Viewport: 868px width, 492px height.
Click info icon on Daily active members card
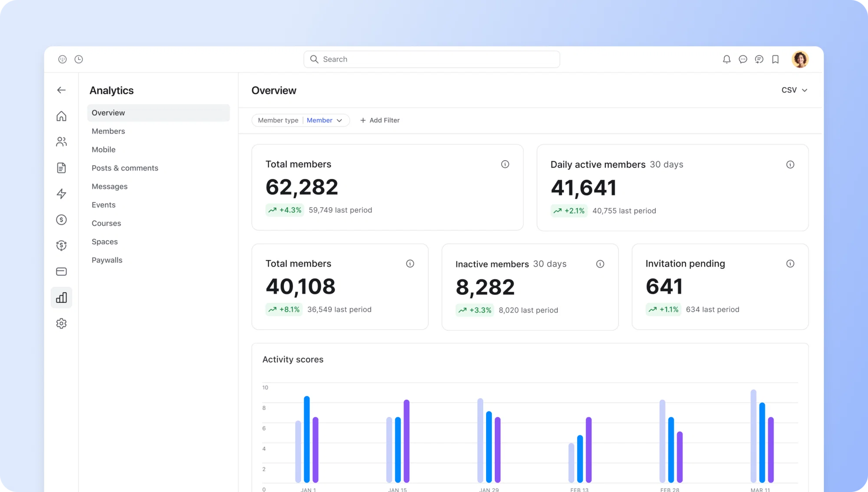pos(790,165)
